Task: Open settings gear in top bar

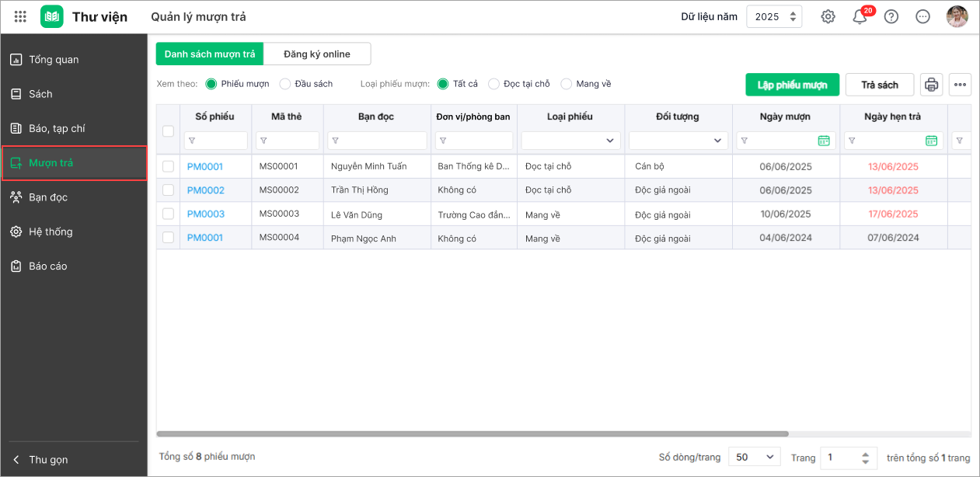Action: pyautogui.click(x=828, y=16)
